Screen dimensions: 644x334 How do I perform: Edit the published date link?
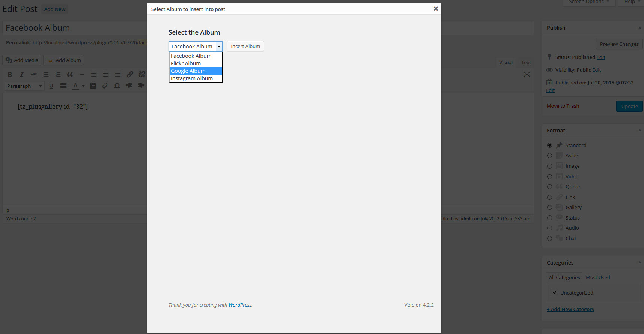[x=550, y=90]
